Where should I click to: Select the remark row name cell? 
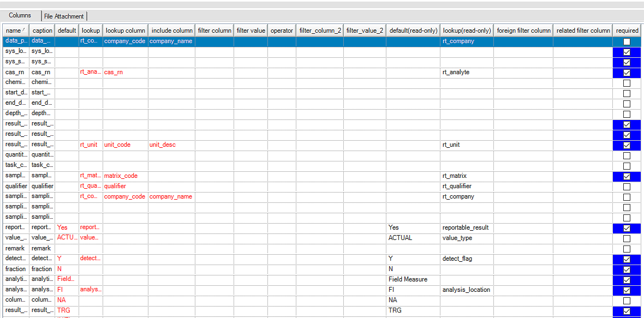pyautogui.click(x=15, y=249)
